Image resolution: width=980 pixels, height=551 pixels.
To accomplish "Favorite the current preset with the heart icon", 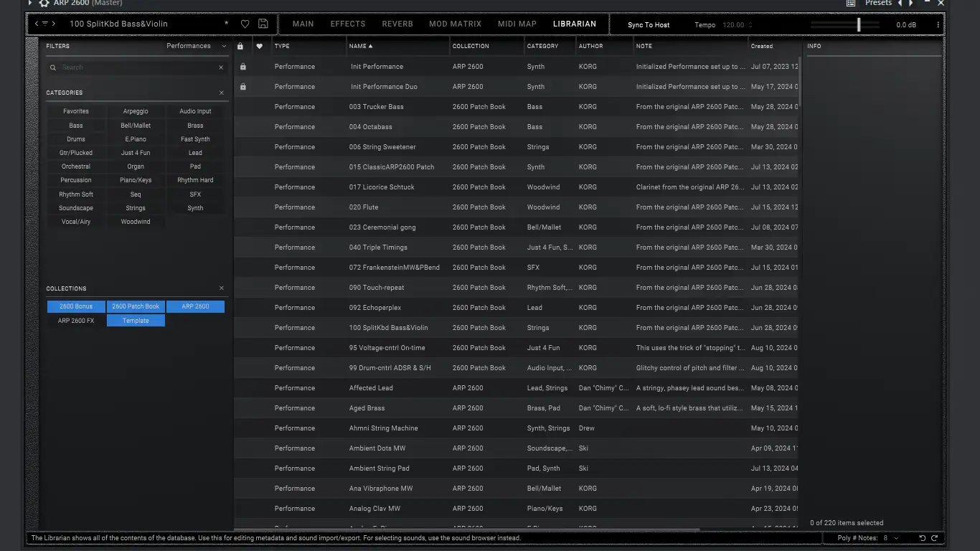I will [x=245, y=24].
